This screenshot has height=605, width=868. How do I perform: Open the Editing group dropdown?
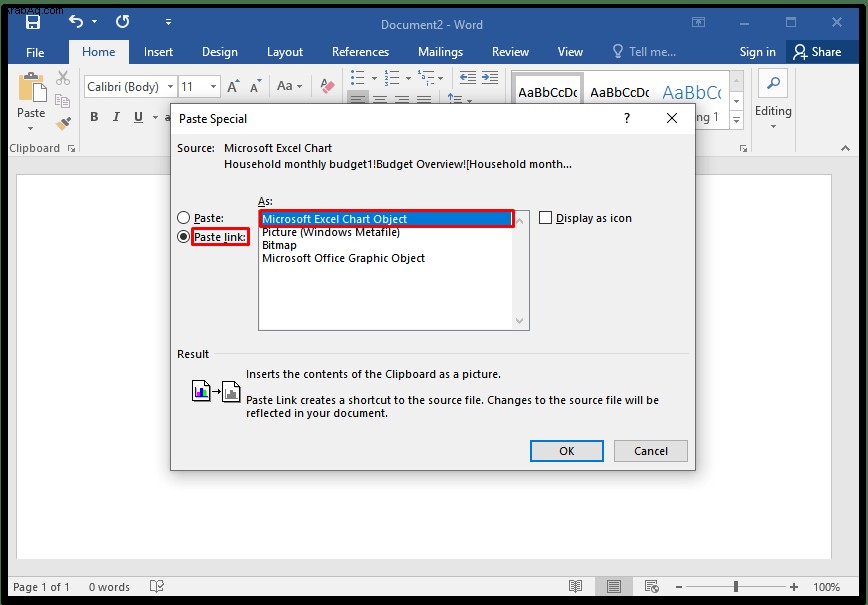point(773,127)
